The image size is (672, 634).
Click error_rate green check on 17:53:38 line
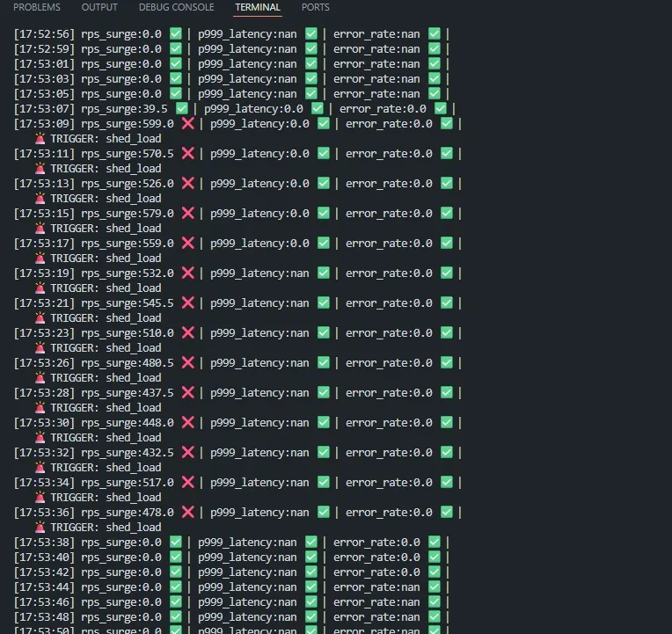pos(435,543)
